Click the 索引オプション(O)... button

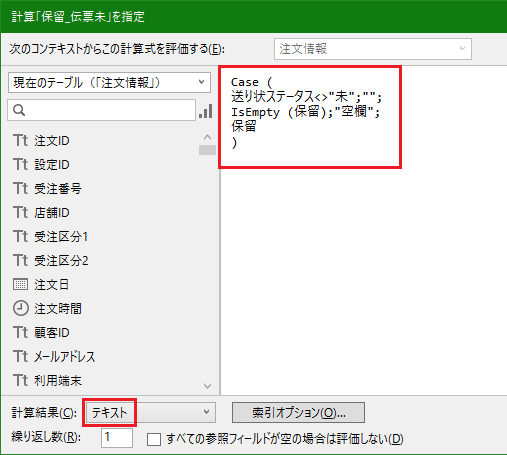[x=298, y=413]
